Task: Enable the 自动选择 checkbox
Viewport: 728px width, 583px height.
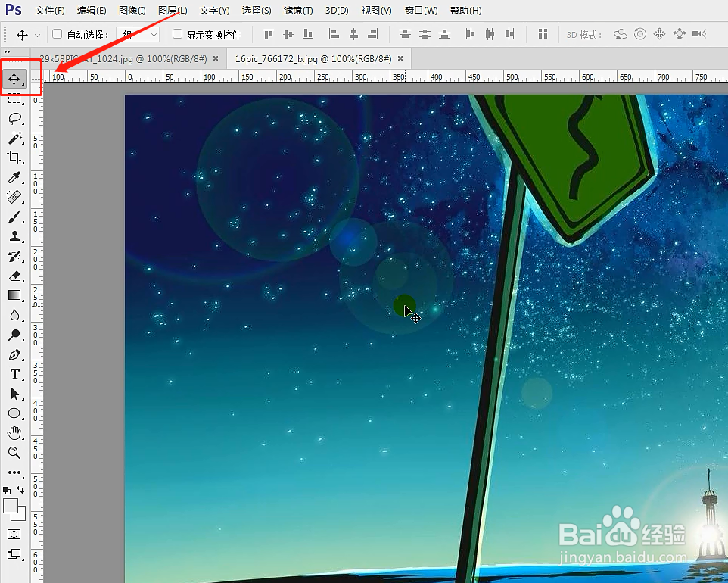Action: [57, 34]
